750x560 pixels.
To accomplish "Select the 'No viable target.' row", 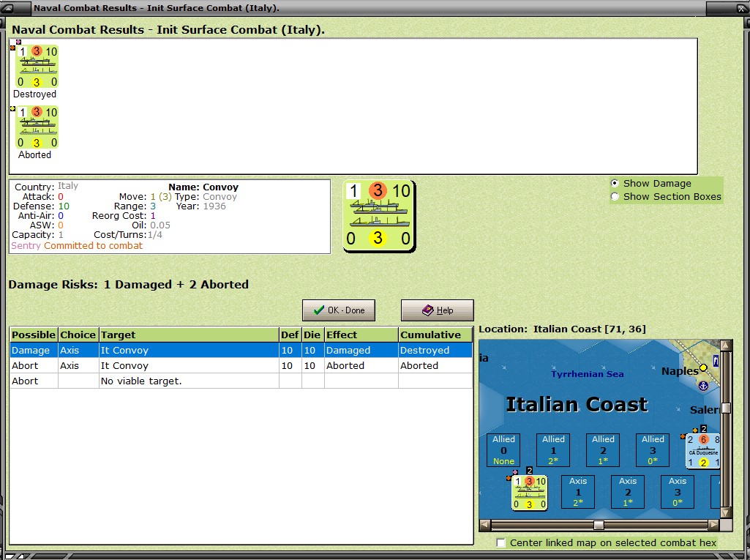I will click(241, 381).
